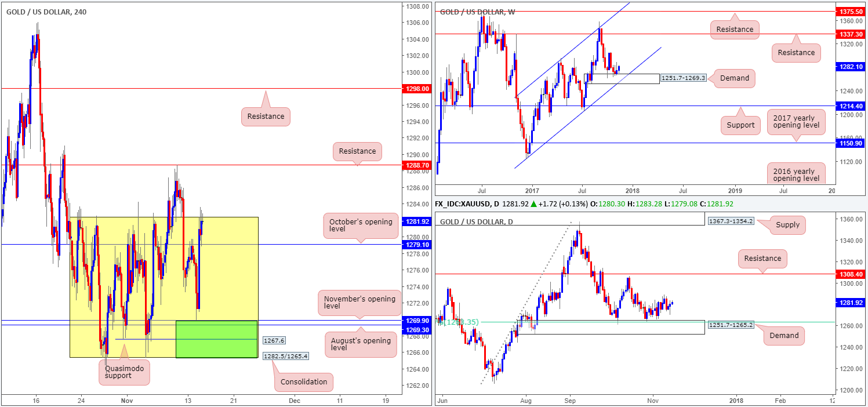Click the October's opening level callout
This screenshot has width=868, height=407.
point(361,226)
